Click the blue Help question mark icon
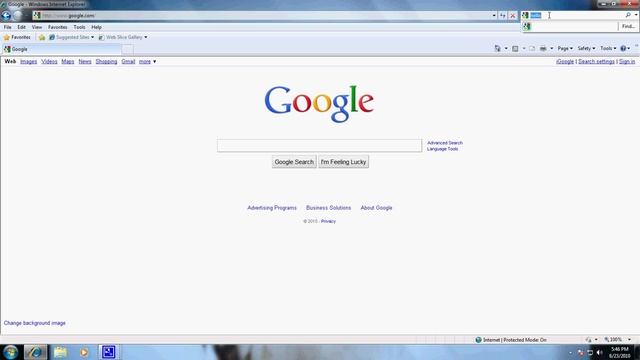The width and height of the screenshot is (640, 360). pos(623,48)
